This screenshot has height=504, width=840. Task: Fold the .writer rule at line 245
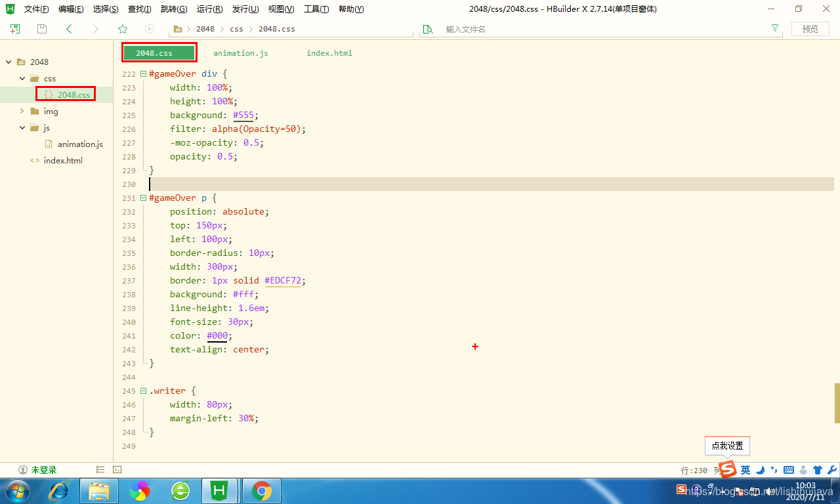click(x=143, y=390)
